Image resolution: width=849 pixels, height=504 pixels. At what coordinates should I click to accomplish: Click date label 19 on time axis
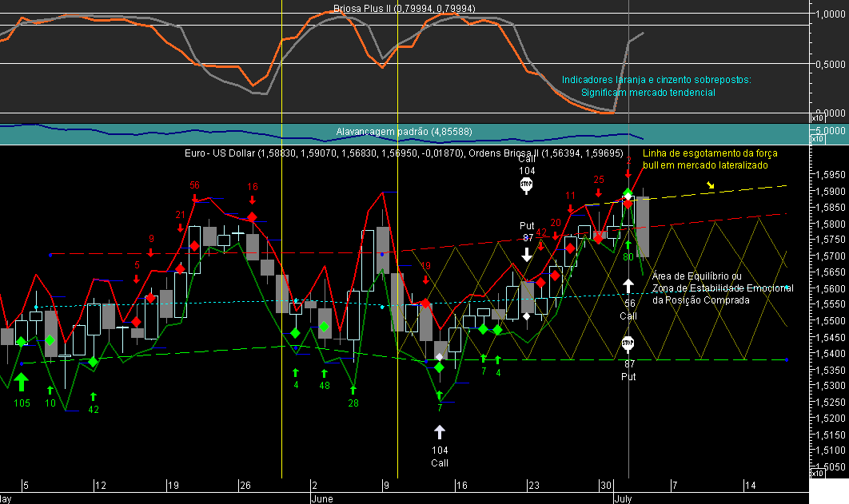click(173, 486)
